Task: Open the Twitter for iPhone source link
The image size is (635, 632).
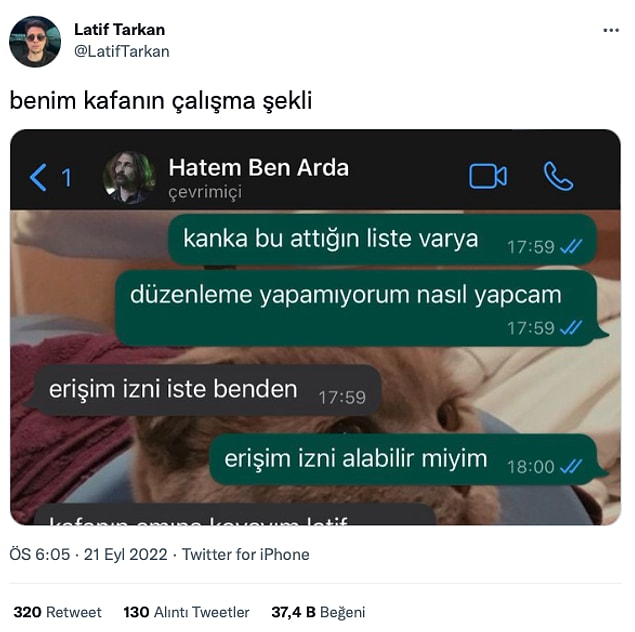Action: tap(245, 554)
